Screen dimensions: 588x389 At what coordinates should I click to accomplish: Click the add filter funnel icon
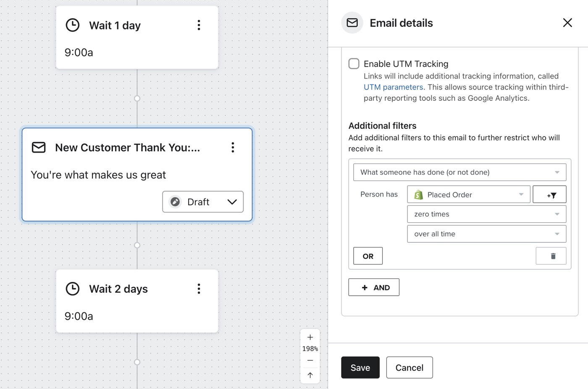549,194
